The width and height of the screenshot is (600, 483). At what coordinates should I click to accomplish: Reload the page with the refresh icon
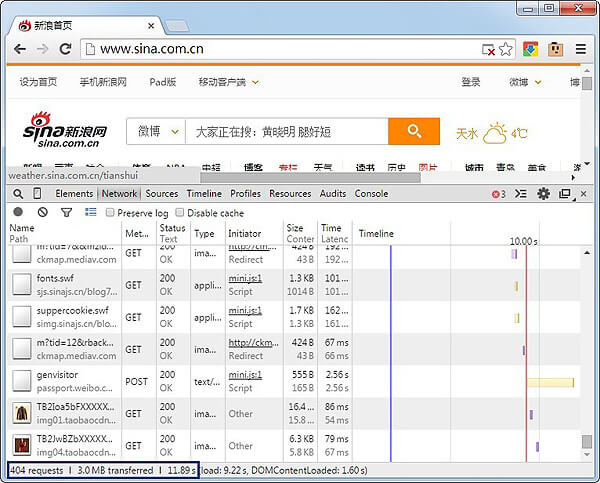tap(65, 49)
